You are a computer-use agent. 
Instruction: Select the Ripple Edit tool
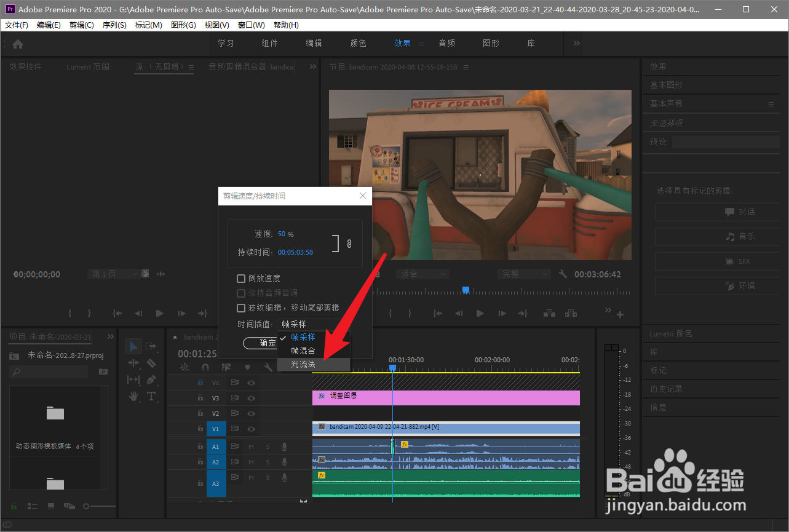133,363
